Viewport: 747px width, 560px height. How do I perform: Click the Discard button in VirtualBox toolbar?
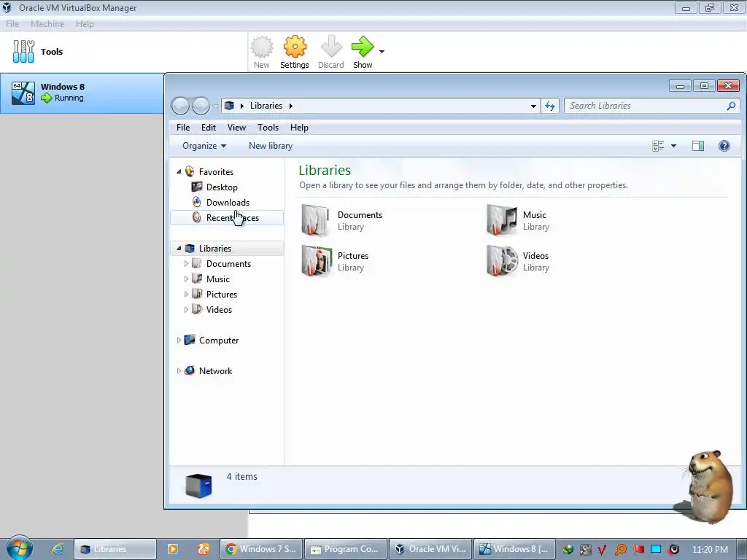pos(331,52)
